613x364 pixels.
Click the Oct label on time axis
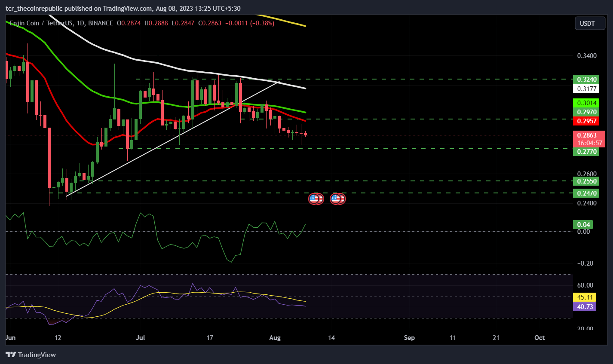pos(539,338)
